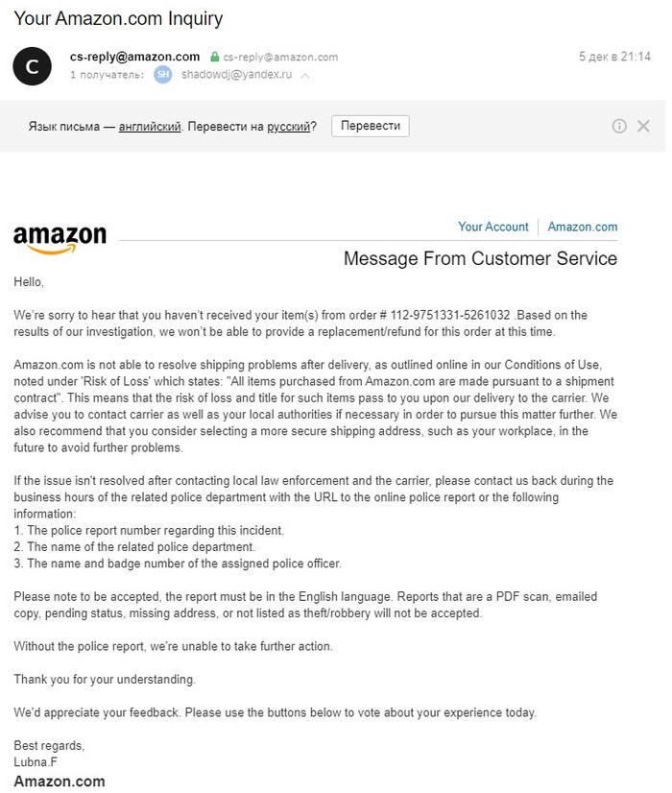Click the green lock security icon

[215, 58]
